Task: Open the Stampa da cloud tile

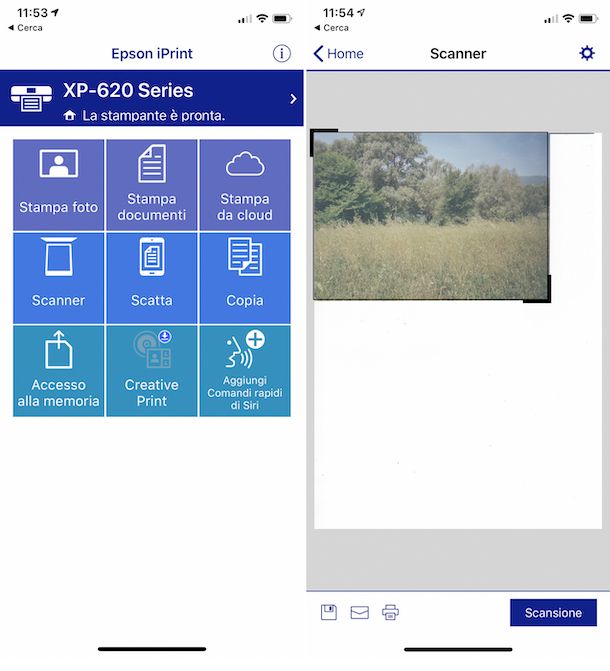Action: (245, 185)
